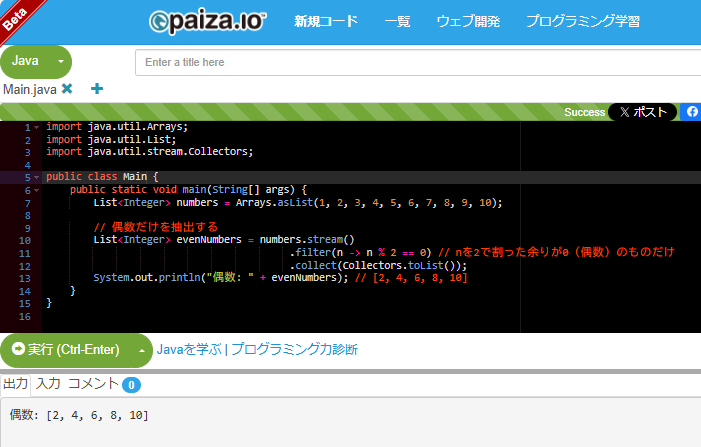
Task: Click the Facebook share icon
Action: tap(691, 112)
